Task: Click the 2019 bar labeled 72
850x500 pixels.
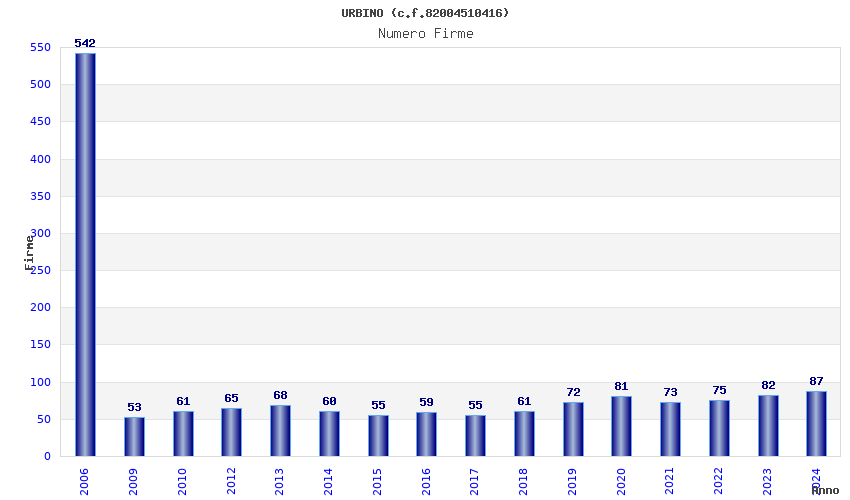Action: [x=574, y=430]
